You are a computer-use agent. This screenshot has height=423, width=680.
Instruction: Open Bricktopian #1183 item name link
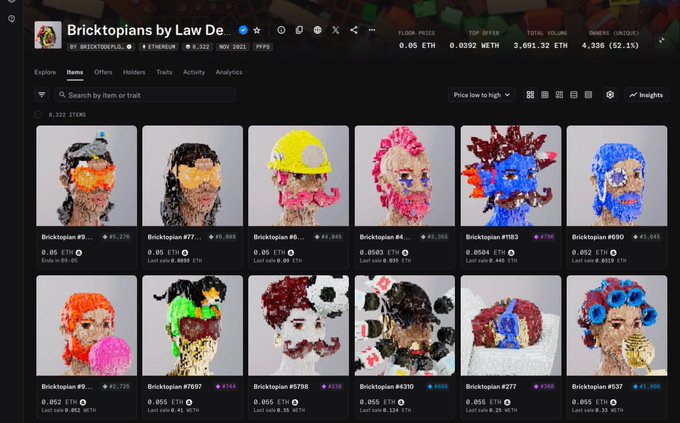pyautogui.click(x=492, y=237)
